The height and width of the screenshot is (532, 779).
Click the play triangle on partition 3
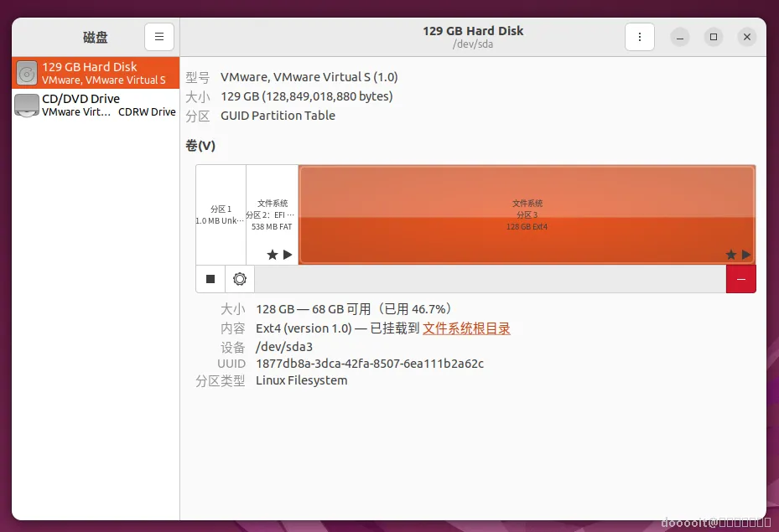point(746,255)
